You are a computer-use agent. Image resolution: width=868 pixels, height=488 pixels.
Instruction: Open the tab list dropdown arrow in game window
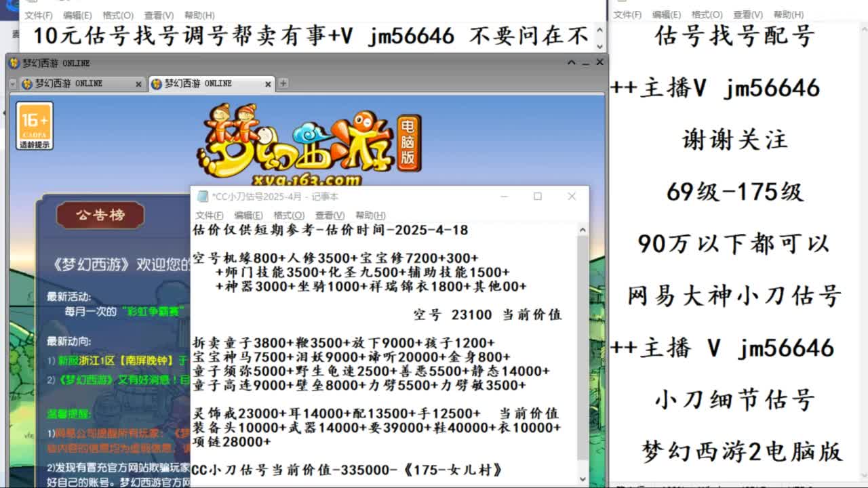(12, 84)
